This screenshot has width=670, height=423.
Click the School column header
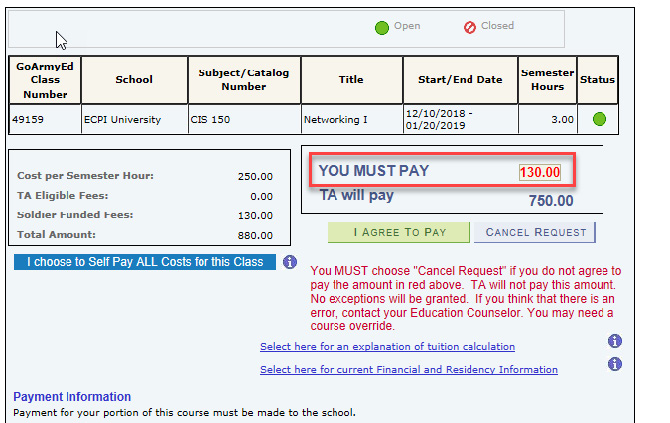(134, 79)
